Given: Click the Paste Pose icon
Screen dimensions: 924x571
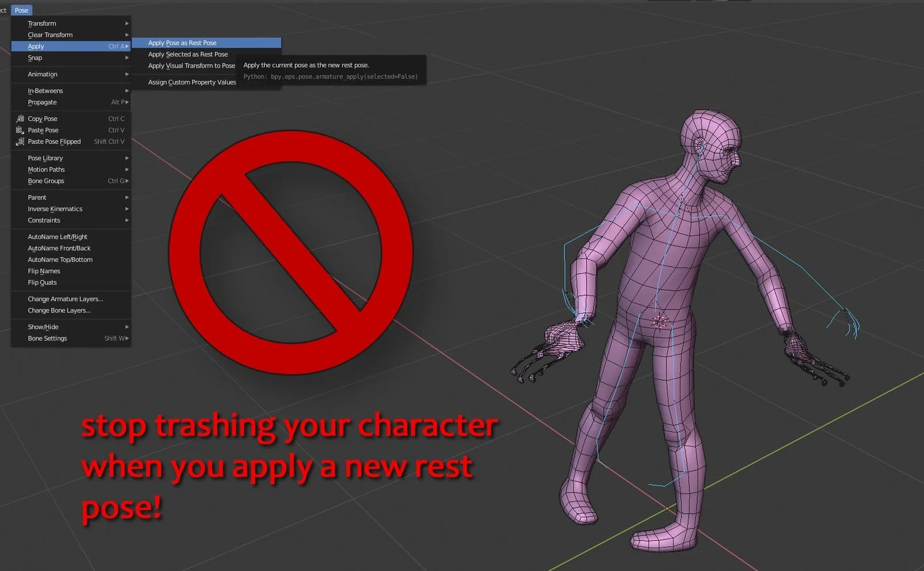Looking at the screenshot, I should click(19, 130).
